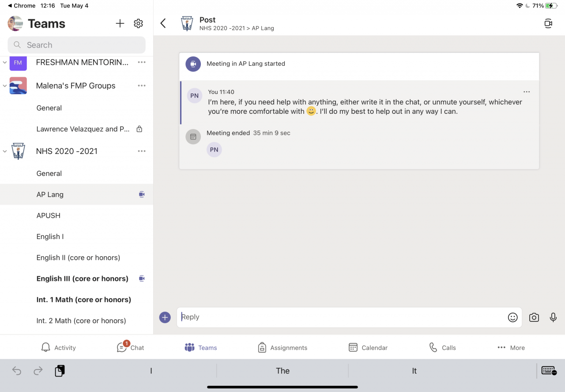Viewport: 565px width, 392px height.
Task: Collapse Malena's FMP Groups channels
Action: [x=5, y=86]
